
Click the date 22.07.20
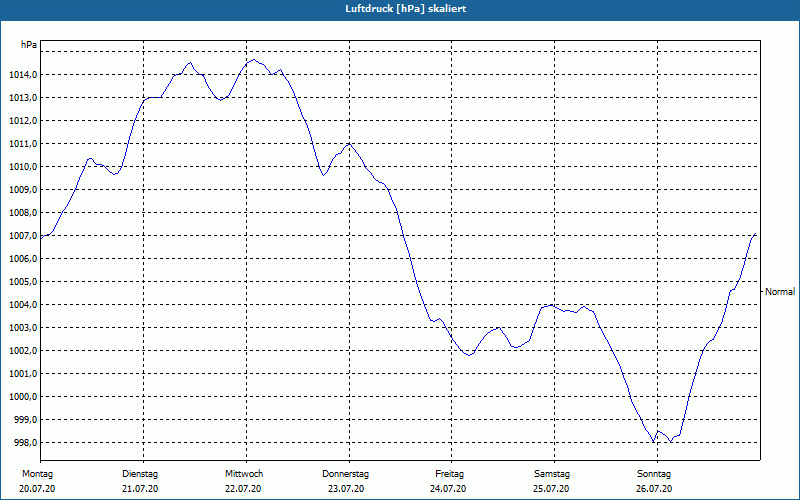(243, 489)
